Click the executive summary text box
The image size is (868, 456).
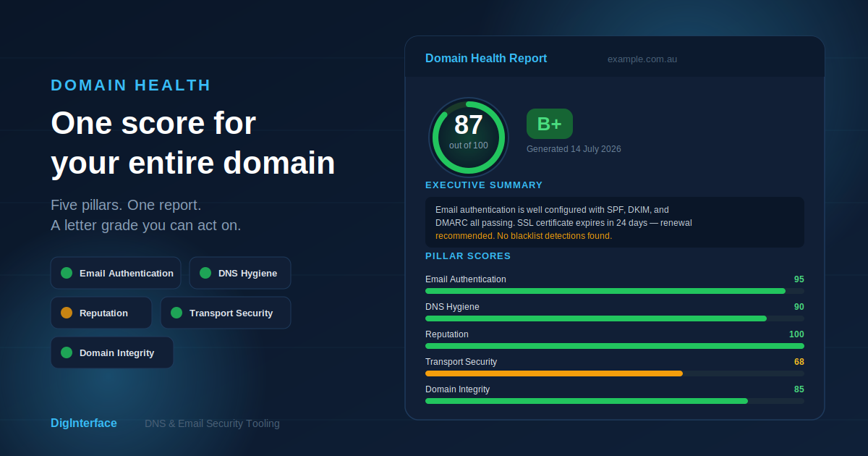point(615,222)
